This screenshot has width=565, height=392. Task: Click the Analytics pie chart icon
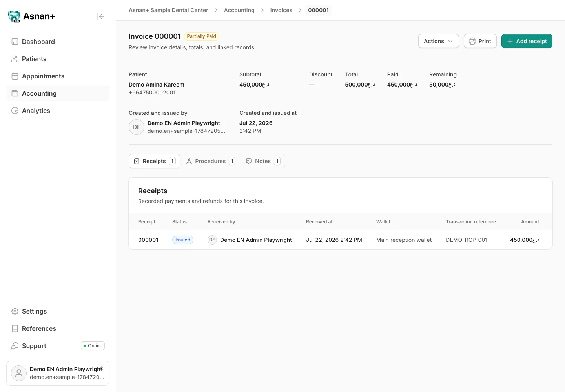[x=15, y=111]
